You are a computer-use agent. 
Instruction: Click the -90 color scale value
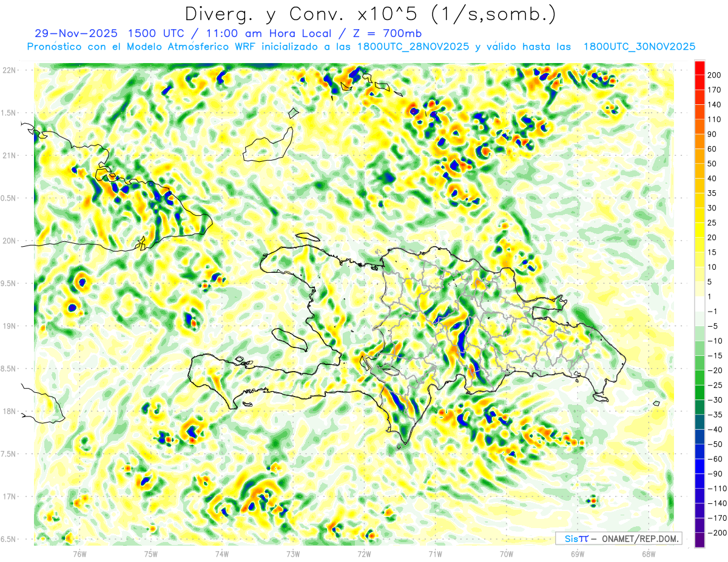715,474
